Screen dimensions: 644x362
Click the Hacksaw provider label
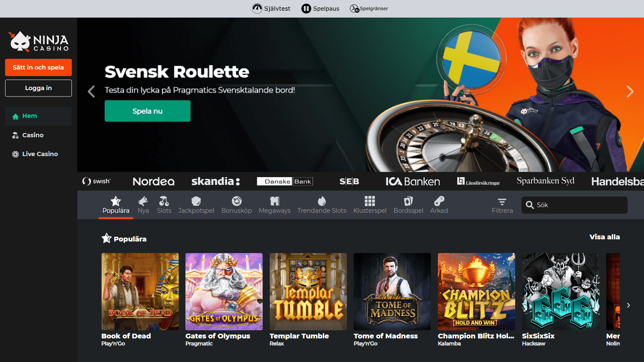pos(534,344)
